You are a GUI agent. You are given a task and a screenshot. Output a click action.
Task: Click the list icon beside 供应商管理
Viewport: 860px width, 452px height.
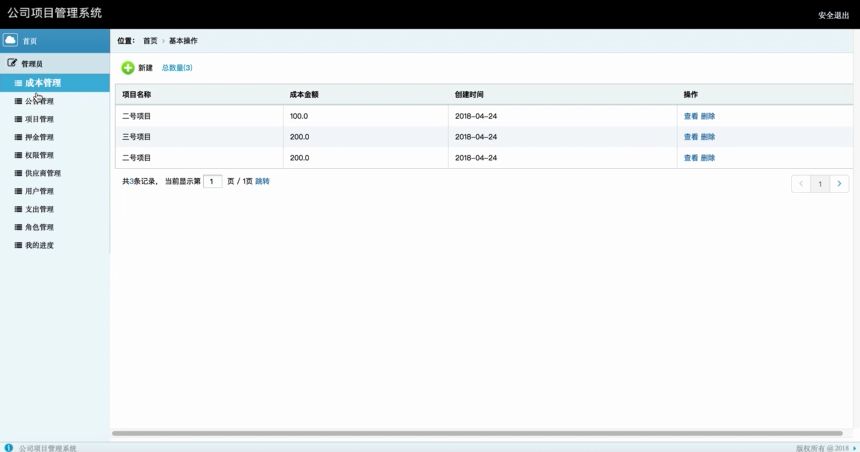pyautogui.click(x=18, y=173)
